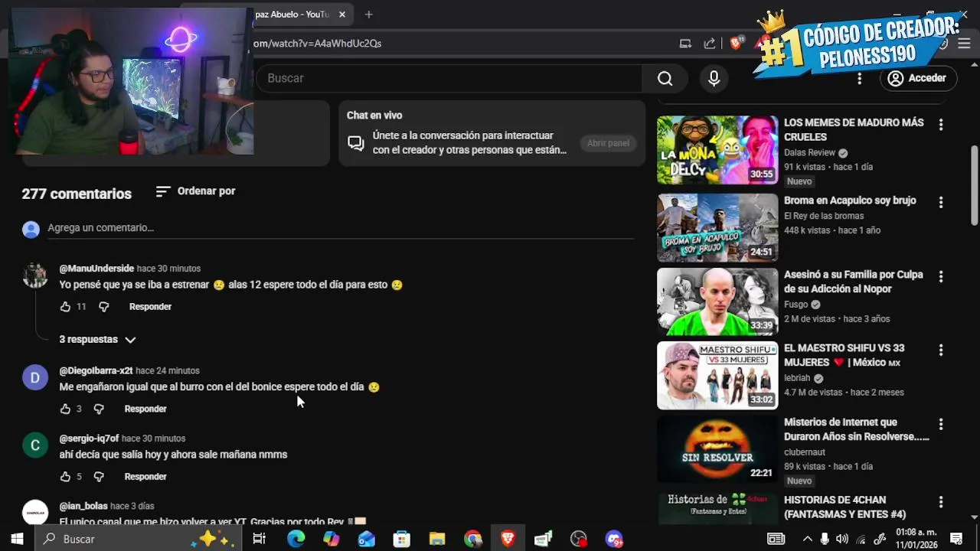Open Asesinó a su Familia video thumbnail
The width and height of the screenshot is (980, 551).
(x=717, y=302)
